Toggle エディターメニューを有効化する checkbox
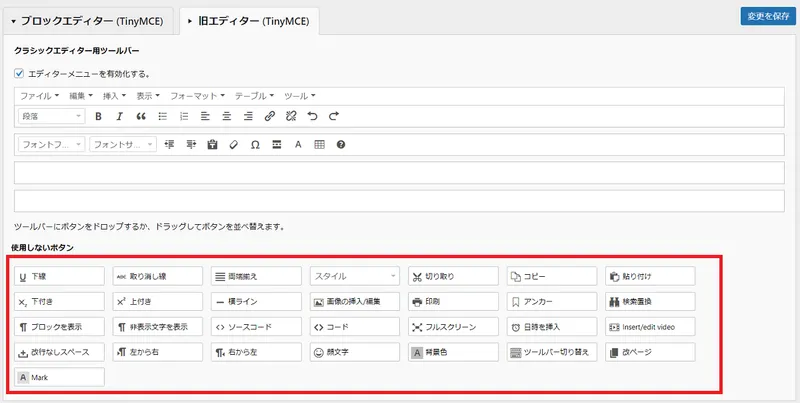 pos(19,73)
